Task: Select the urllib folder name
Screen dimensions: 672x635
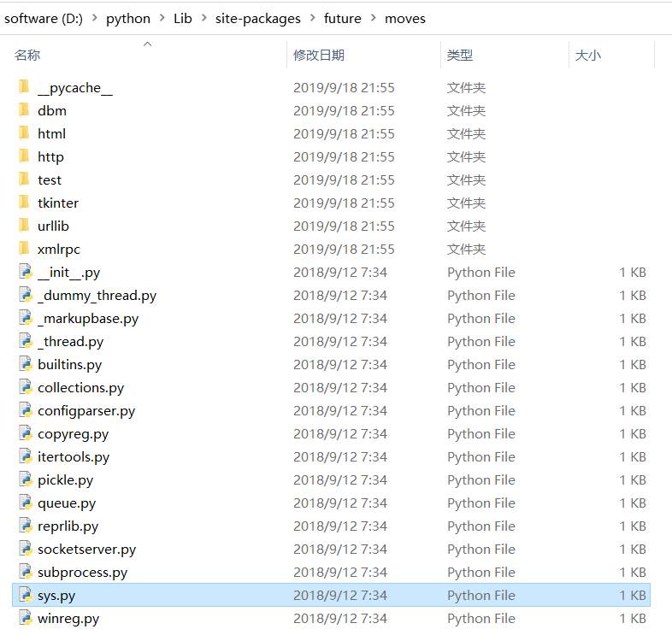Action: [x=53, y=226]
